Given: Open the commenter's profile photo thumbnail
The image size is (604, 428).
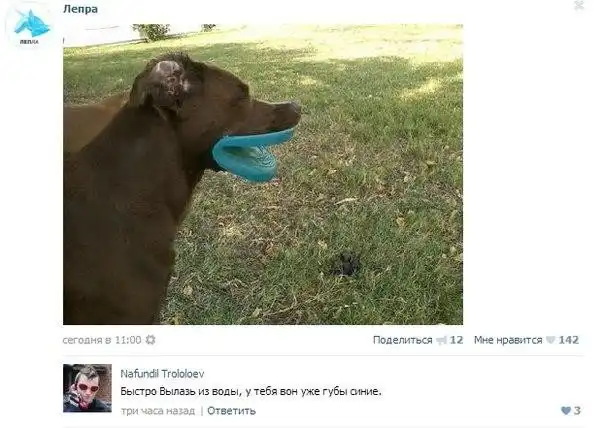Looking at the screenshot, I should coord(87,388).
